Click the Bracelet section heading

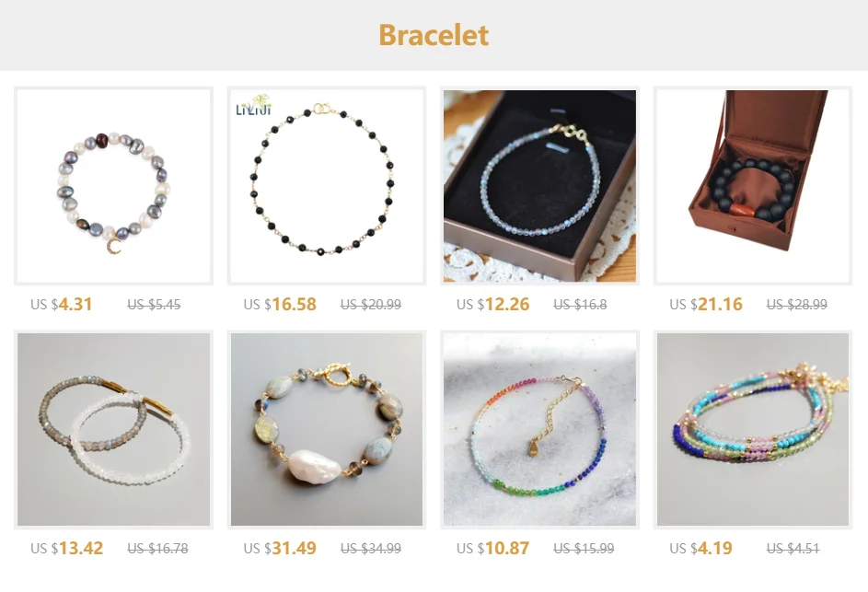434,35
